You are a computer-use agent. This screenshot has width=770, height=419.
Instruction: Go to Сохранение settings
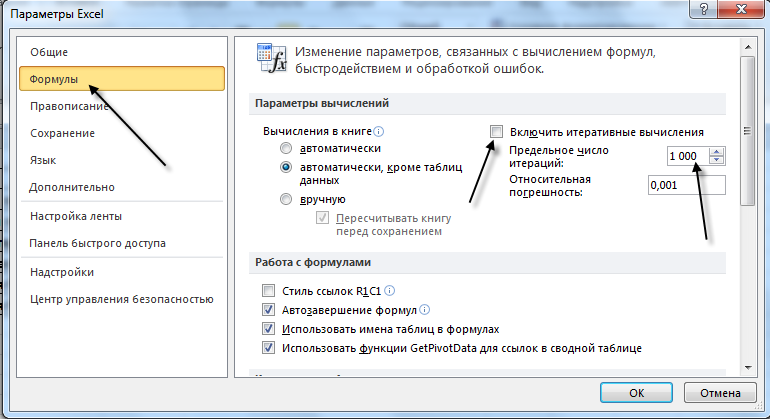point(62,133)
